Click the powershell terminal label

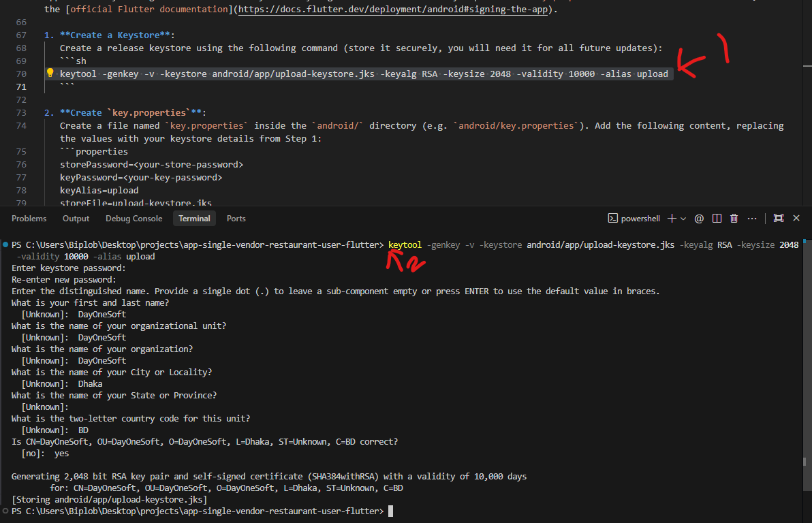click(640, 219)
